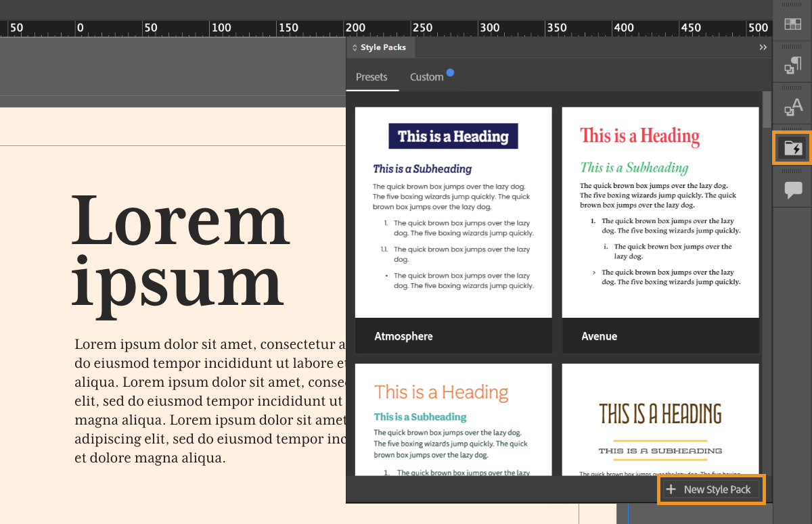This screenshot has width=812, height=524.
Task: Open the Paragraph Styles panel icon
Action: click(792, 65)
